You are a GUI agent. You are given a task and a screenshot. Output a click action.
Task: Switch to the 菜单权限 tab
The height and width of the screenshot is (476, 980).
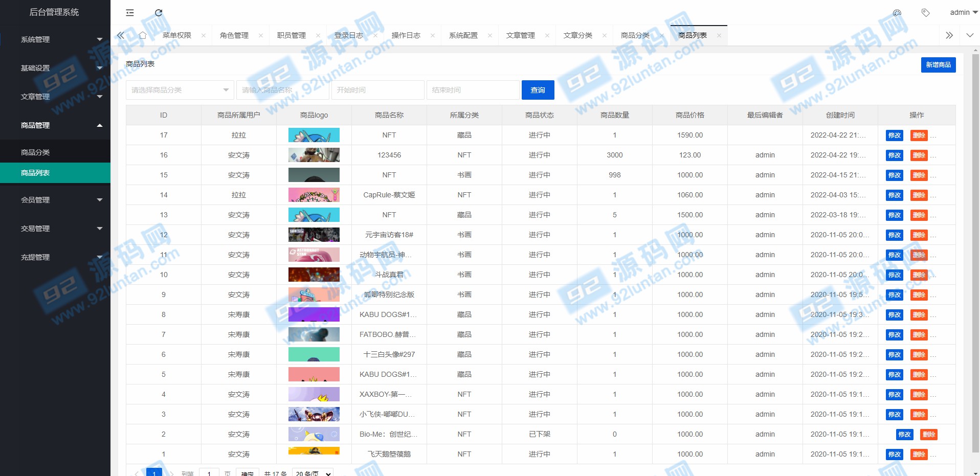coord(177,35)
